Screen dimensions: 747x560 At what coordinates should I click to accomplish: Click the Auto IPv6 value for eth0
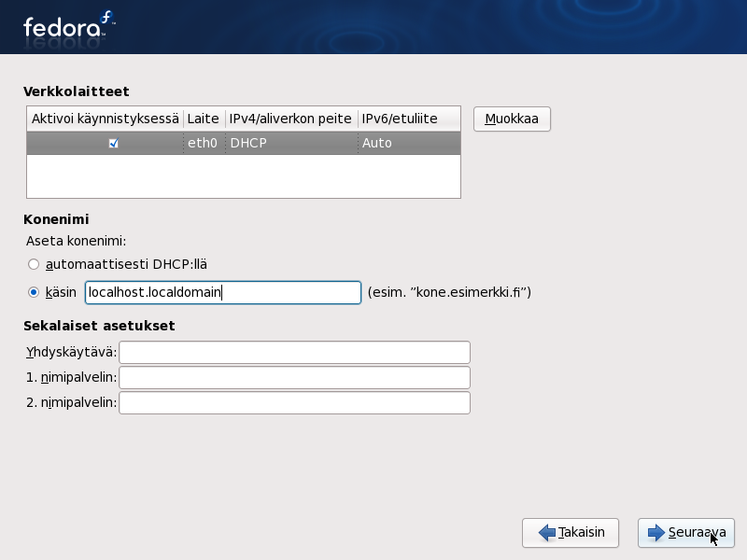(x=377, y=144)
